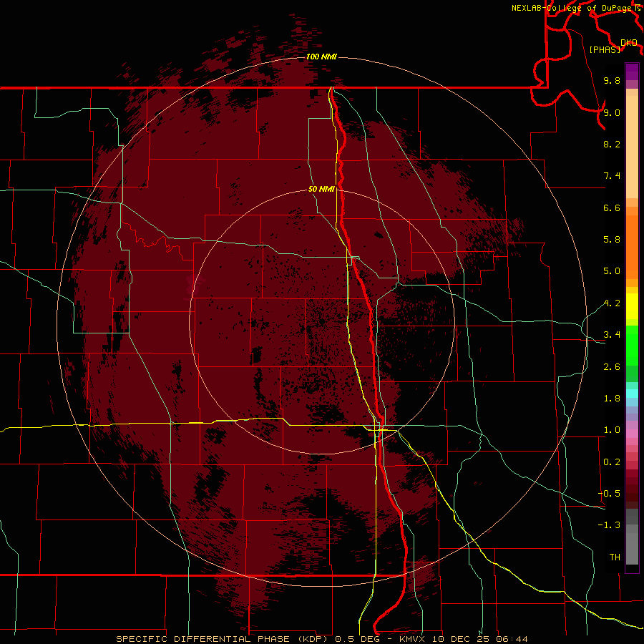Click the 3.4 legend value

pos(612,335)
